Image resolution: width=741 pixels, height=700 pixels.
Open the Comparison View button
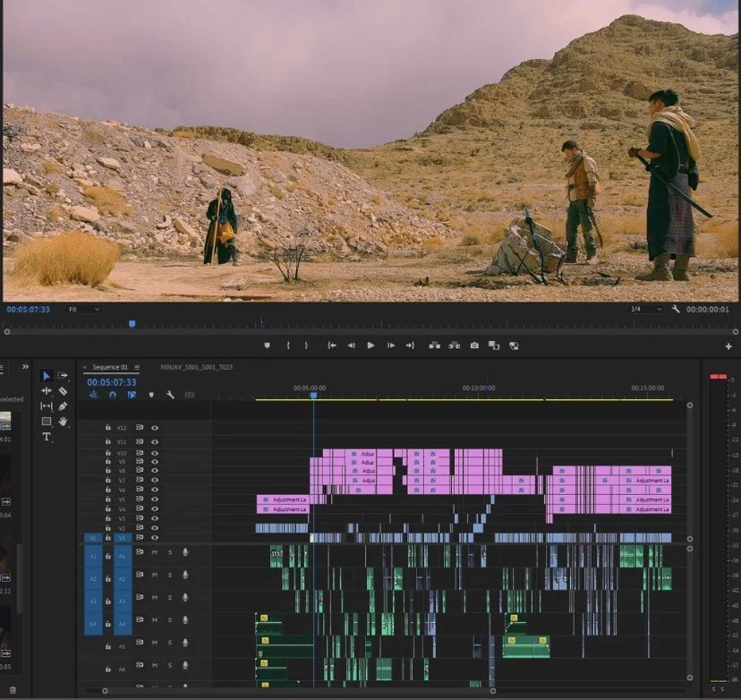pyautogui.click(x=494, y=346)
